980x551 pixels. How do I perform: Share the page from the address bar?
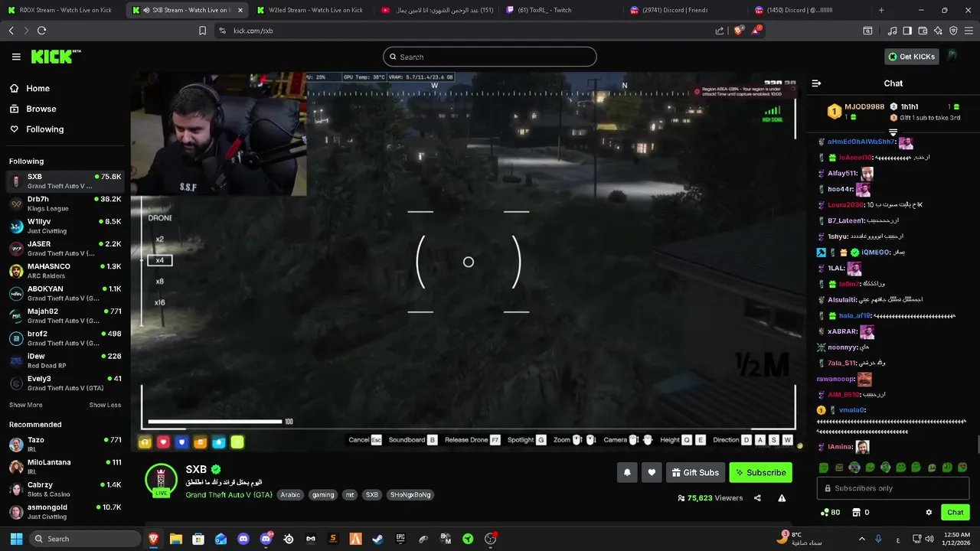(x=720, y=31)
